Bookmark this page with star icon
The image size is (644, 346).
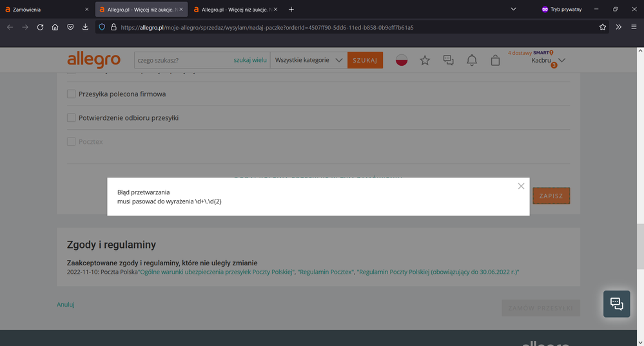(603, 27)
